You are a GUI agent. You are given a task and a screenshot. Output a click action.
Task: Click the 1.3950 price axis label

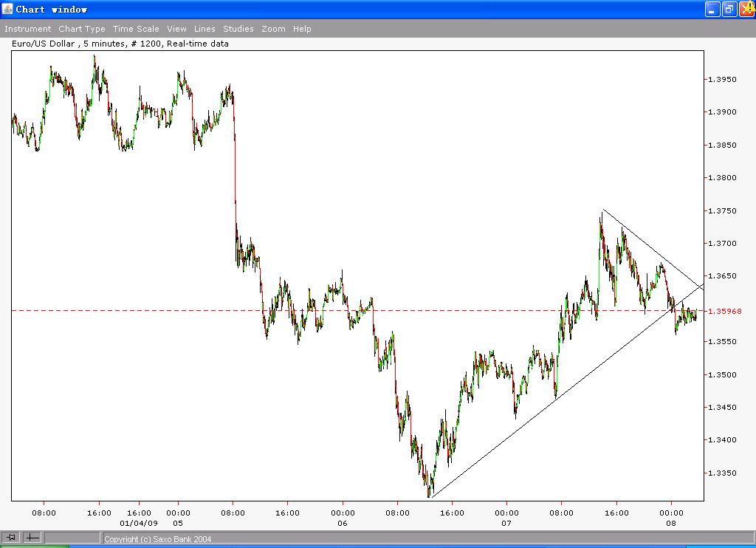pos(722,79)
